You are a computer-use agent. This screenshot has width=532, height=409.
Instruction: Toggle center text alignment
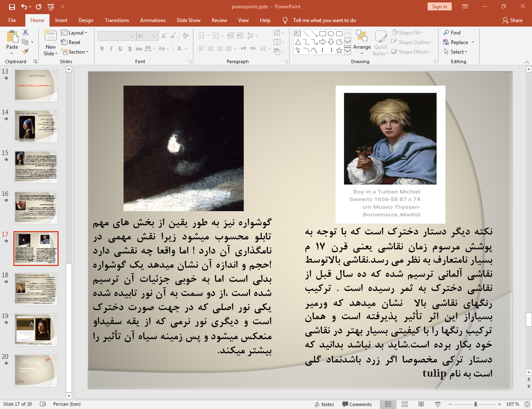point(210,49)
